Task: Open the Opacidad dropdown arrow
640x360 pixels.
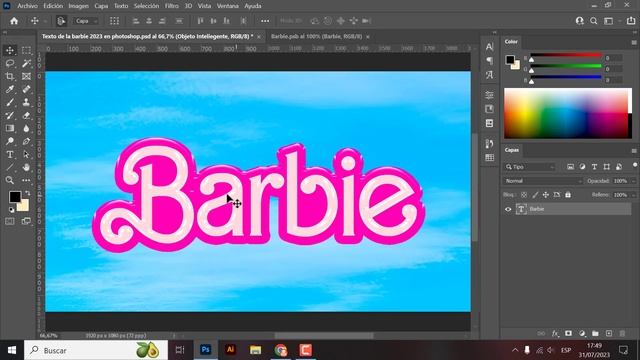Action: point(634,181)
